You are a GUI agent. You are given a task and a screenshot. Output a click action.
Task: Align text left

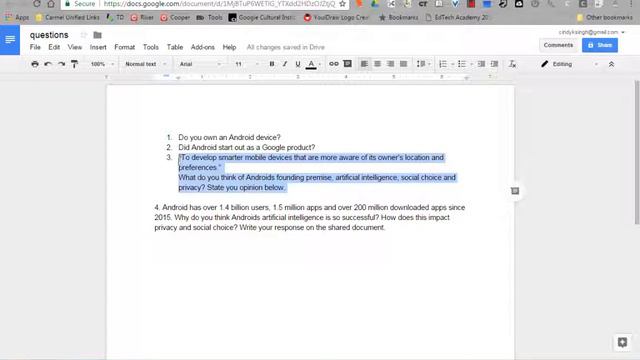pyautogui.click(x=364, y=64)
